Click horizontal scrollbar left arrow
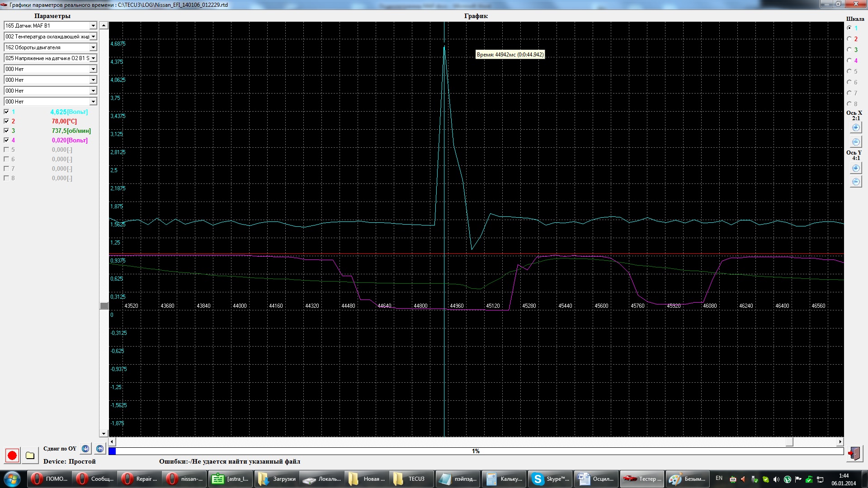This screenshot has width=868, height=488. click(x=112, y=442)
